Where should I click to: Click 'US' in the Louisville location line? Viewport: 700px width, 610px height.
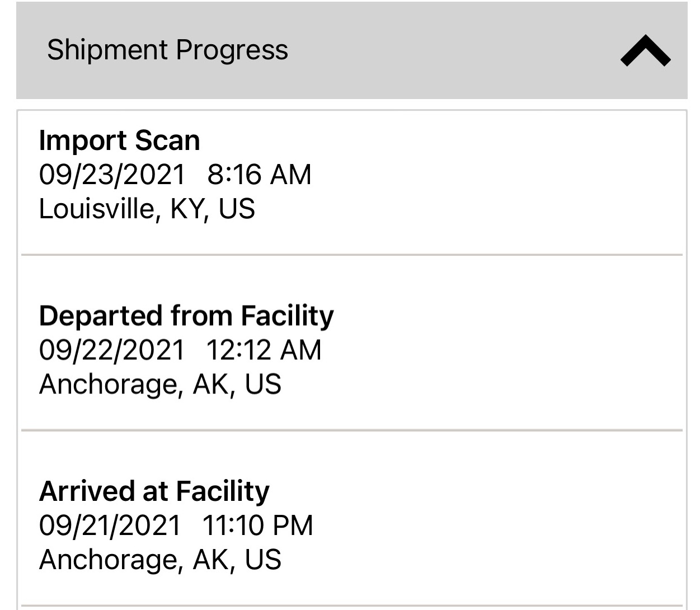[x=236, y=209]
